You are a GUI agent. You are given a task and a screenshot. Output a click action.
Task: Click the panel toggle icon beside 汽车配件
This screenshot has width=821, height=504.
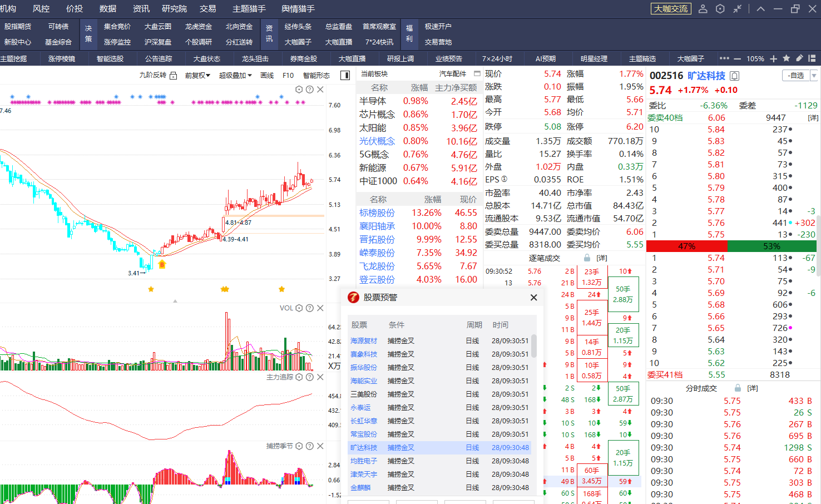coord(477,73)
